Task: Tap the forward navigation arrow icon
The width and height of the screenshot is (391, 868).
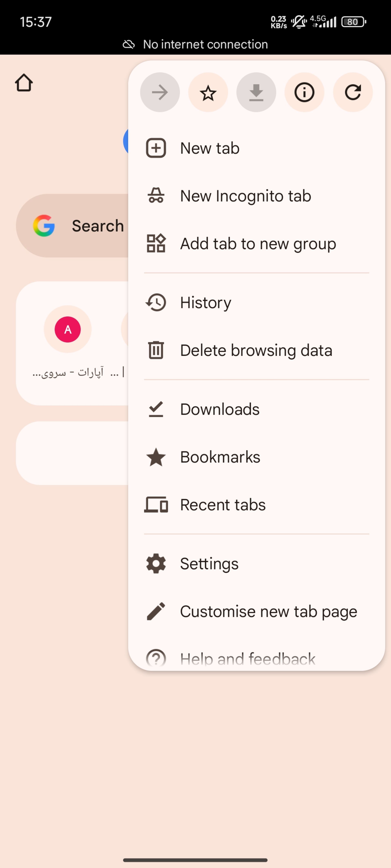Action: pyautogui.click(x=160, y=92)
